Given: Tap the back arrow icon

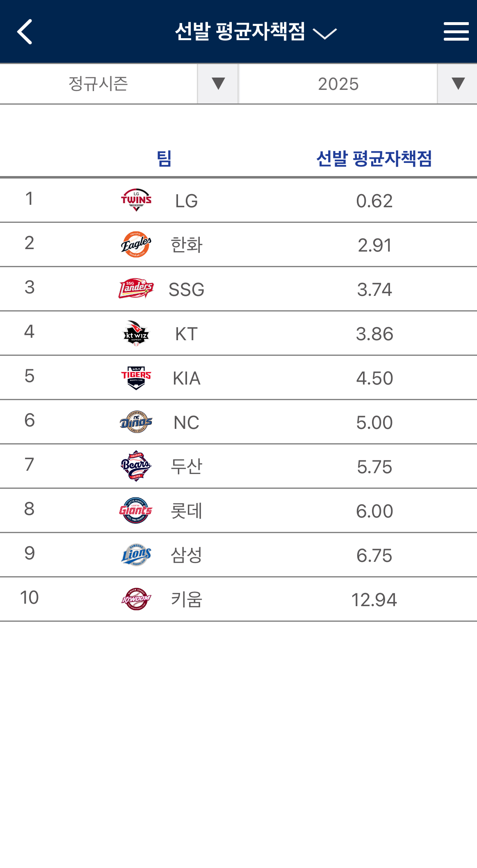Looking at the screenshot, I should [x=25, y=32].
